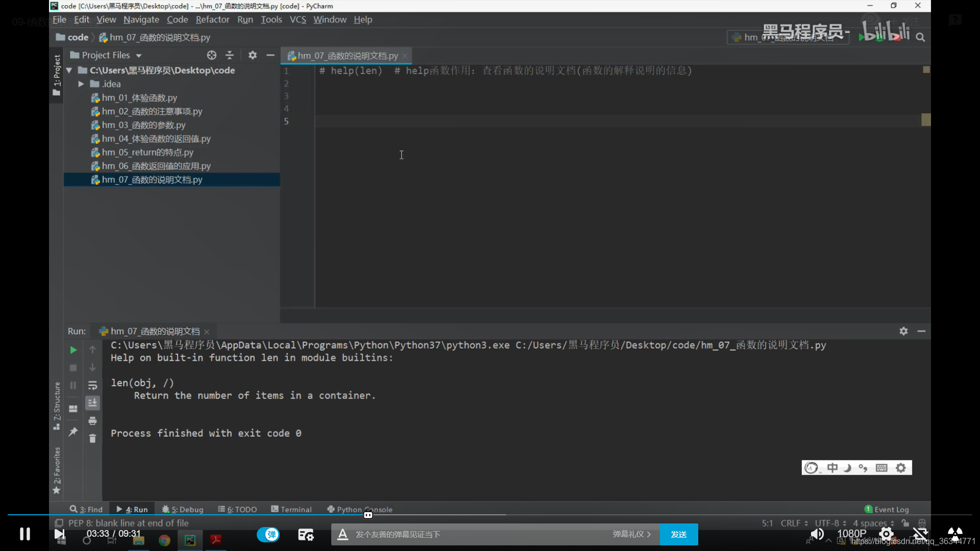Clear output with trash icon
The image size is (980, 551).
coord(92,439)
